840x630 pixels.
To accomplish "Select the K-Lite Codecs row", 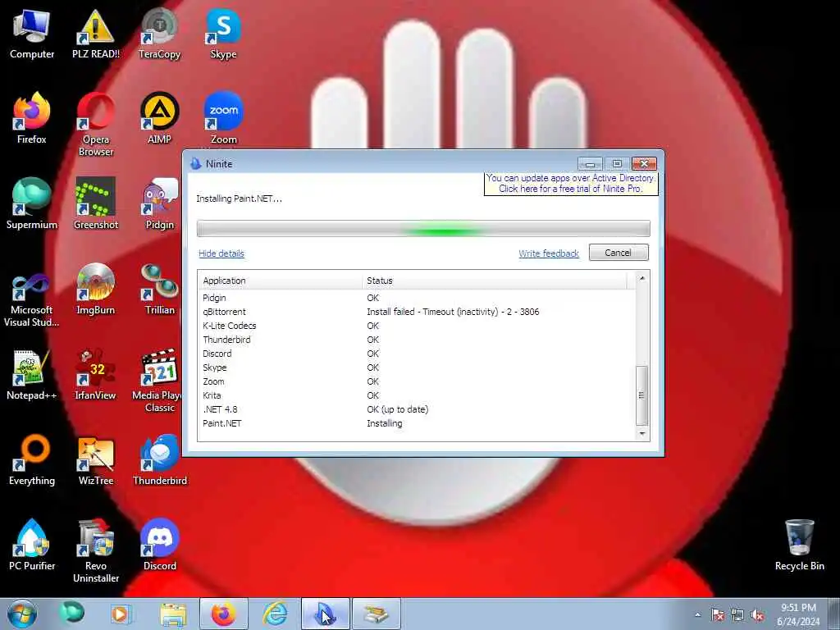I will point(416,326).
